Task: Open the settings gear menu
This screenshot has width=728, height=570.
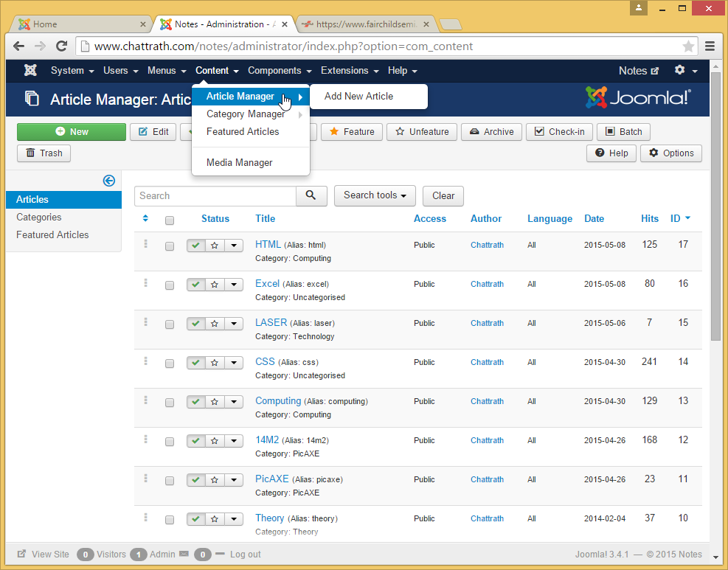Action: [x=685, y=71]
